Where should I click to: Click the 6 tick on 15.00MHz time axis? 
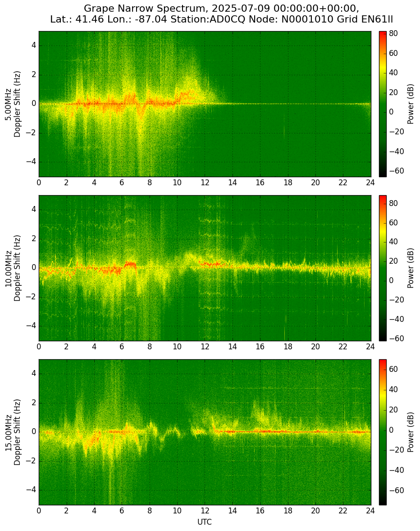coord(122,511)
